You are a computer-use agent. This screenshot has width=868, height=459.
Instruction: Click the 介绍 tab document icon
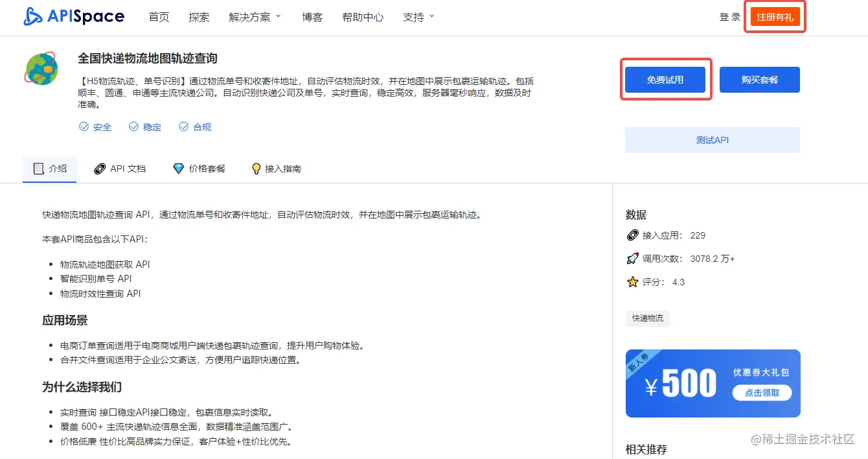39,169
